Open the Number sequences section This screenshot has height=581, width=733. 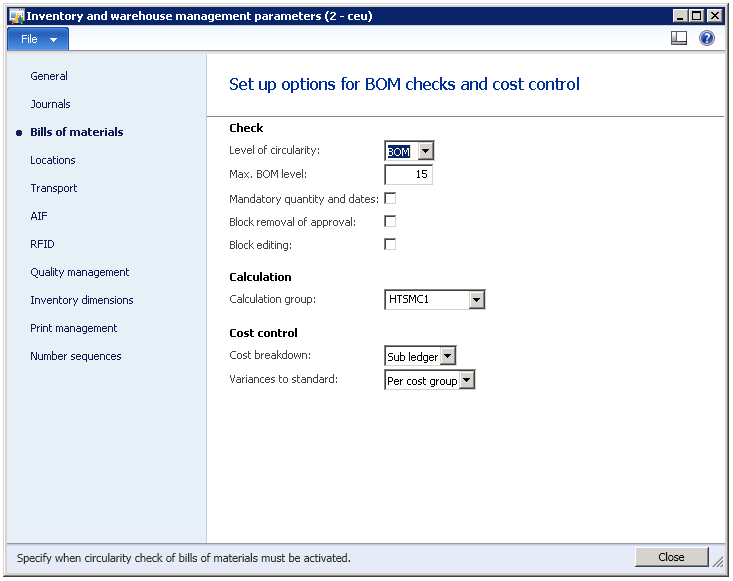tap(76, 357)
